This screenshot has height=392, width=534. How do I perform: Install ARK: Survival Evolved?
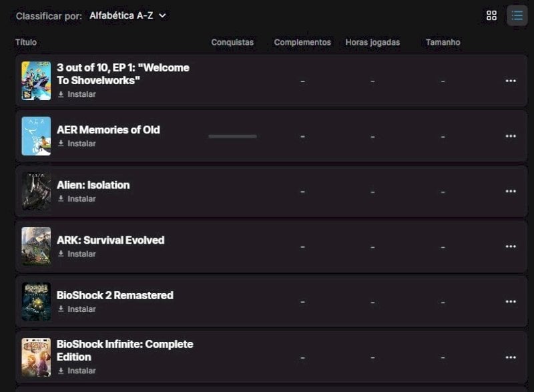77,254
